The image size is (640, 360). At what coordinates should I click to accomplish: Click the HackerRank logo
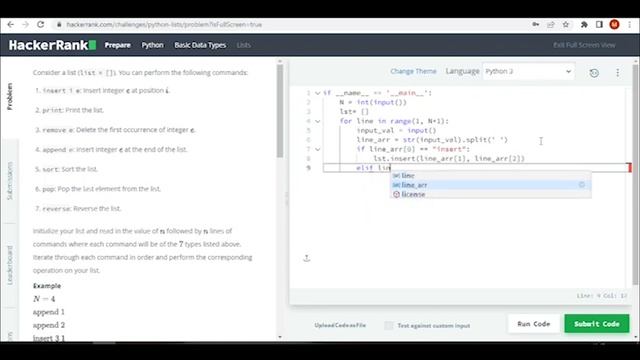(52, 45)
